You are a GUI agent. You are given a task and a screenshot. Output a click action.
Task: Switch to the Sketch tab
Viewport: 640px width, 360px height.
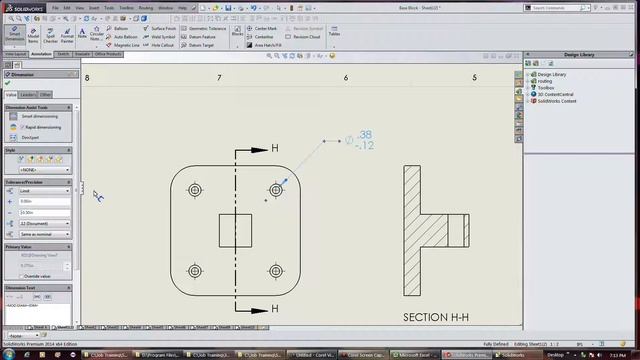(x=63, y=54)
